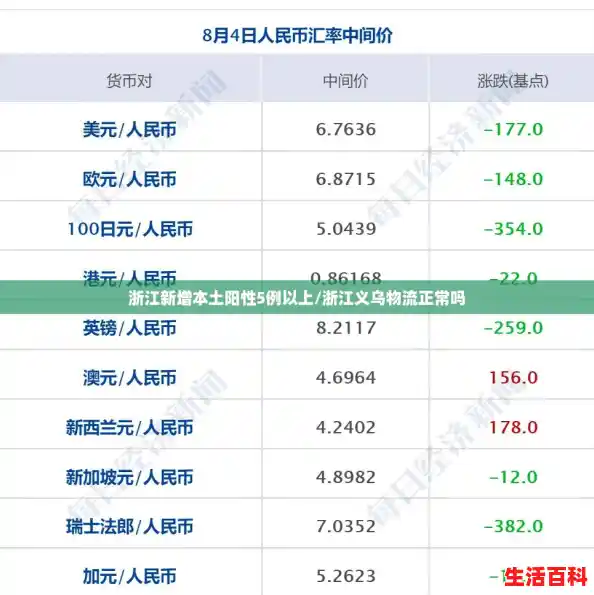594x595 pixels.
Task: Click the change value -148.0
Action: tap(513, 179)
